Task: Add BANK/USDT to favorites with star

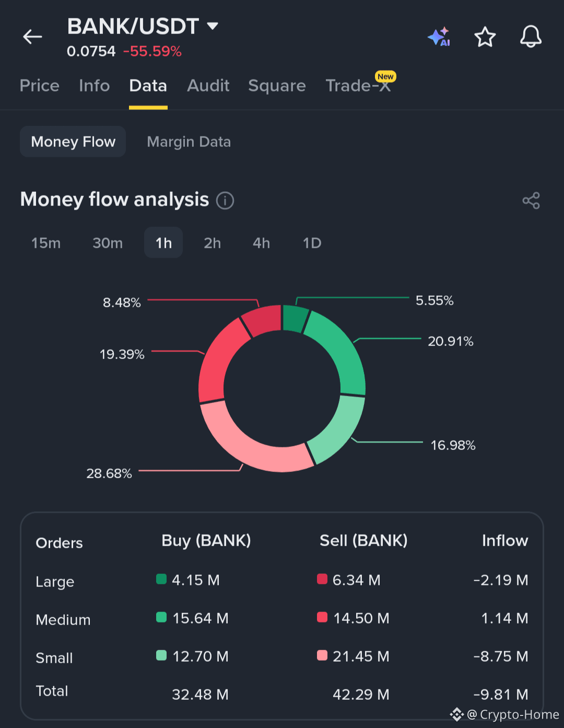Action: pyautogui.click(x=485, y=37)
